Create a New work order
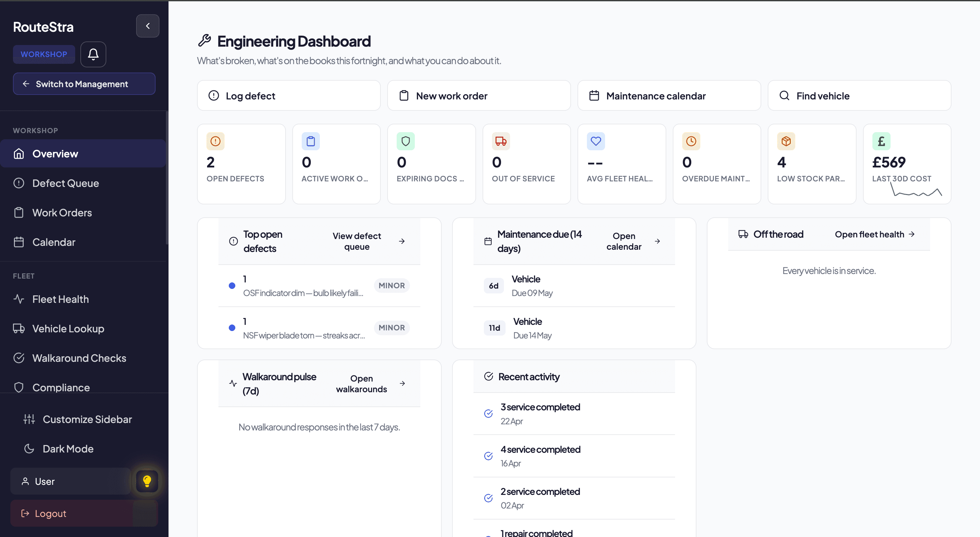 click(x=479, y=96)
